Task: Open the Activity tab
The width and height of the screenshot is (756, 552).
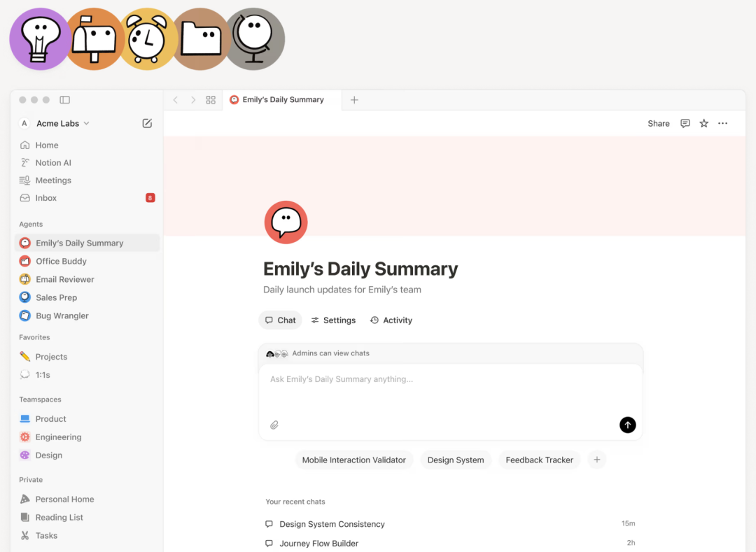Action: point(391,320)
